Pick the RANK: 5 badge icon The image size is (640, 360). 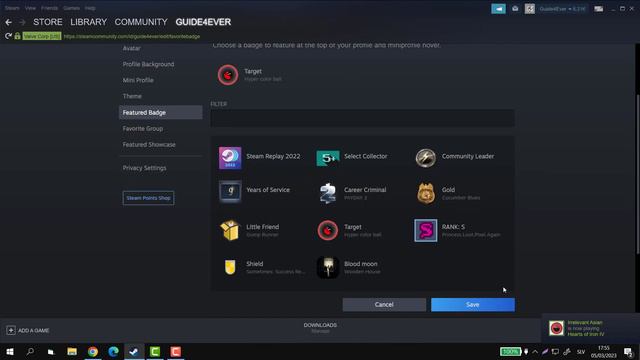[x=426, y=230]
